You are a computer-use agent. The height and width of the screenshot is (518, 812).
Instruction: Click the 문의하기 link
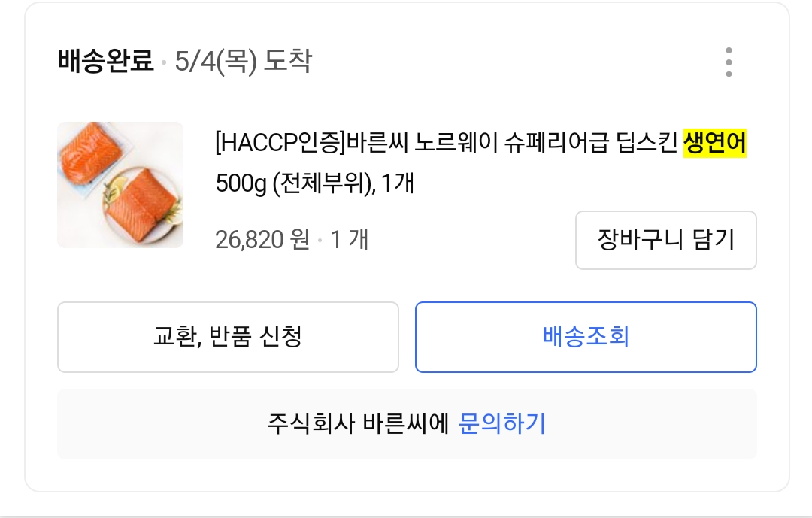point(502,423)
